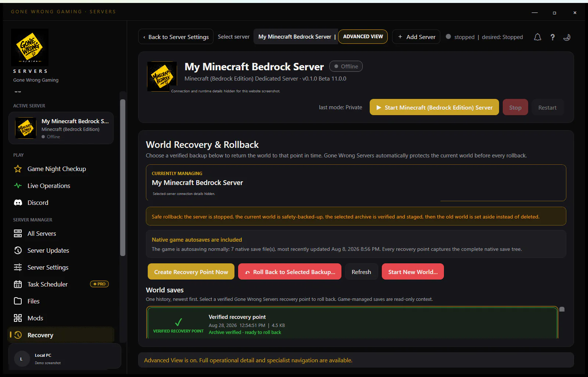588x377 pixels.
Task: Click Local PC account entry
Action: point(65,356)
